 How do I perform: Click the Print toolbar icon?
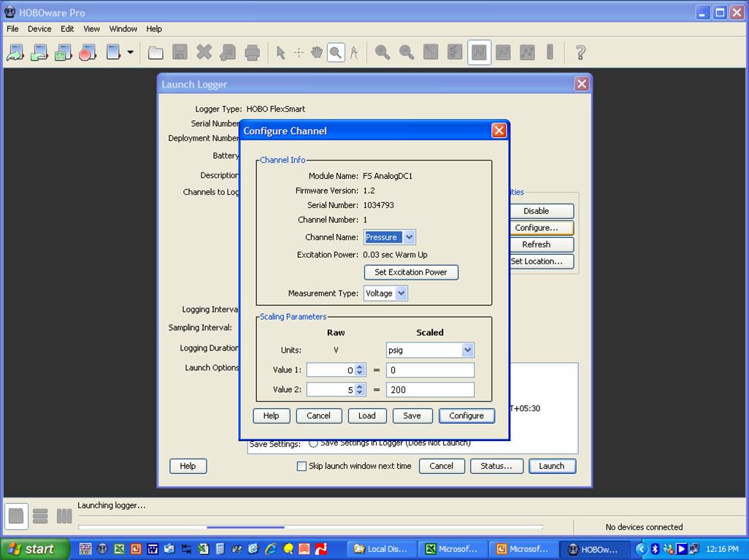point(252,52)
